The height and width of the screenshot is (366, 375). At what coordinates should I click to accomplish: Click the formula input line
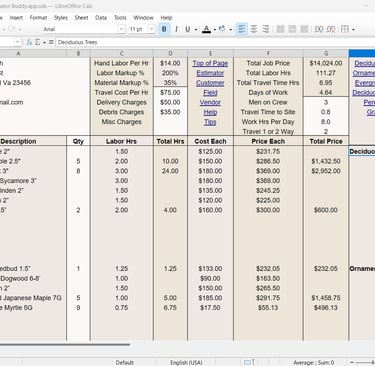coord(215,42)
